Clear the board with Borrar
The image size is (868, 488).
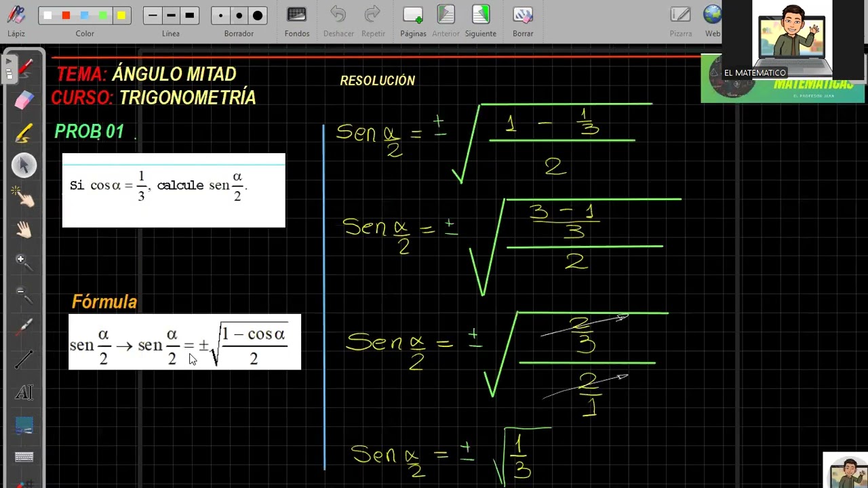[x=523, y=21]
